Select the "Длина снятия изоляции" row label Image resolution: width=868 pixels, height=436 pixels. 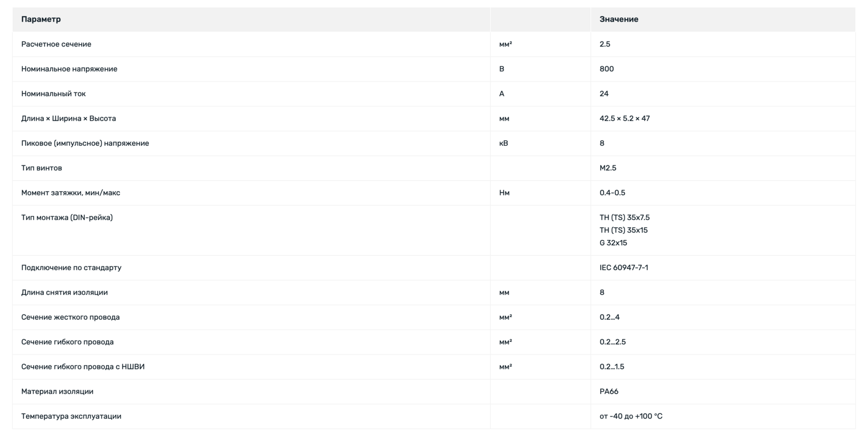pyautogui.click(x=64, y=292)
